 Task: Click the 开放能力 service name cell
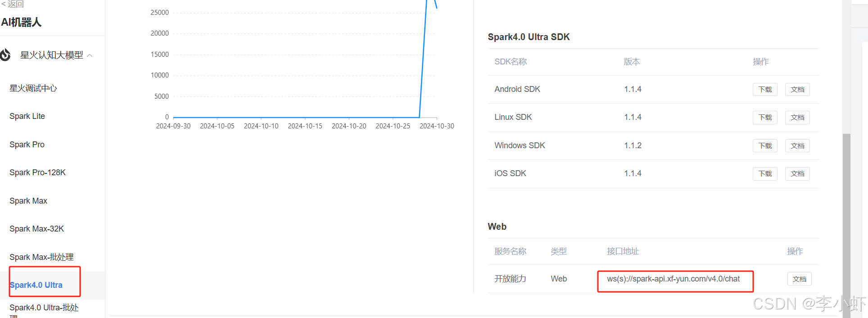pos(510,279)
